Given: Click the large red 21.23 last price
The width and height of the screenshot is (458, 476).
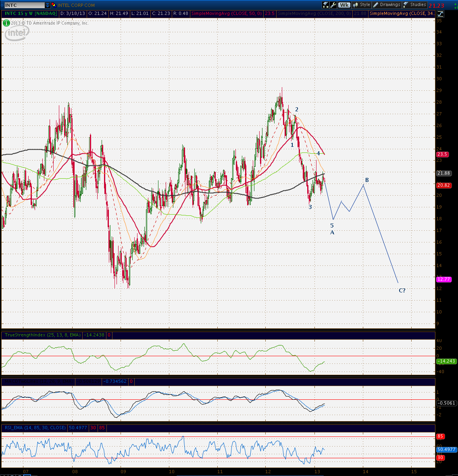Looking at the screenshot, I should [x=437, y=6].
